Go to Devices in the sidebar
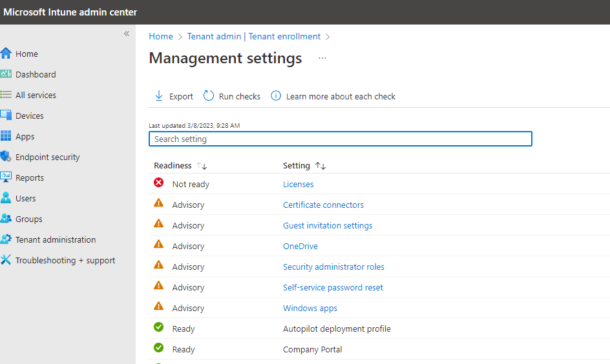Image resolution: width=610 pixels, height=364 pixels. pos(30,116)
